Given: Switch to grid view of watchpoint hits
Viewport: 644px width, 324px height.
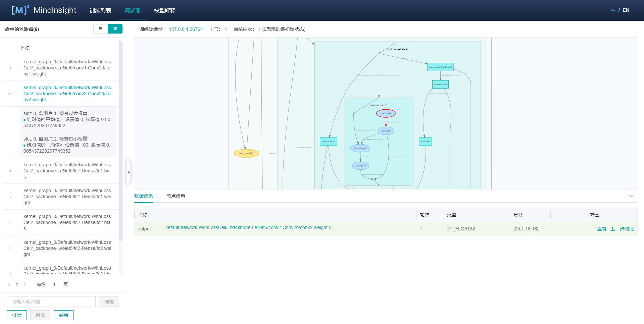Looking at the screenshot, I should tap(100, 29).
